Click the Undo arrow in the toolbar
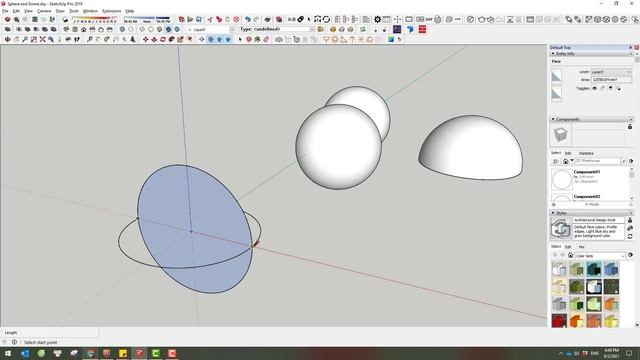The width and height of the screenshot is (640, 360). click(x=247, y=19)
